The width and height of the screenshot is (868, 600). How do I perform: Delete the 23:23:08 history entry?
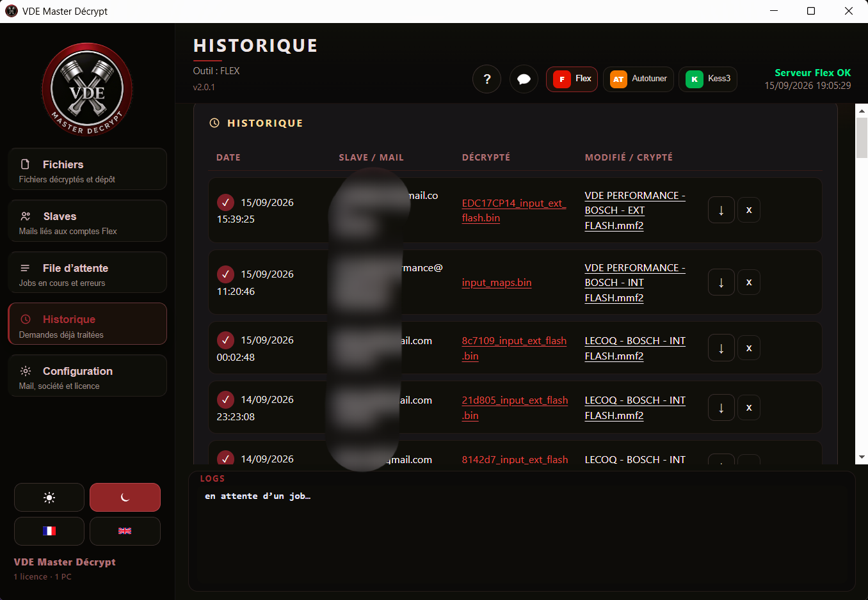tap(749, 407)
